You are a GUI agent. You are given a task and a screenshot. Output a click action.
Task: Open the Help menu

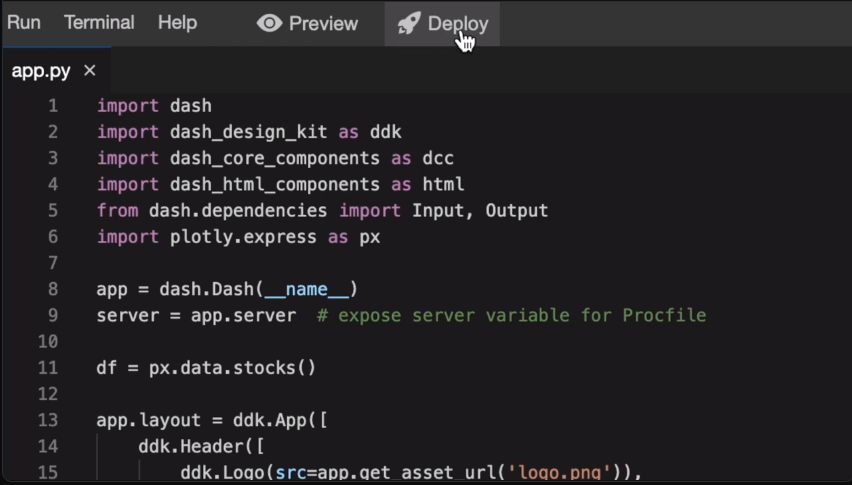pyautogui.click(x=177, y=22)
